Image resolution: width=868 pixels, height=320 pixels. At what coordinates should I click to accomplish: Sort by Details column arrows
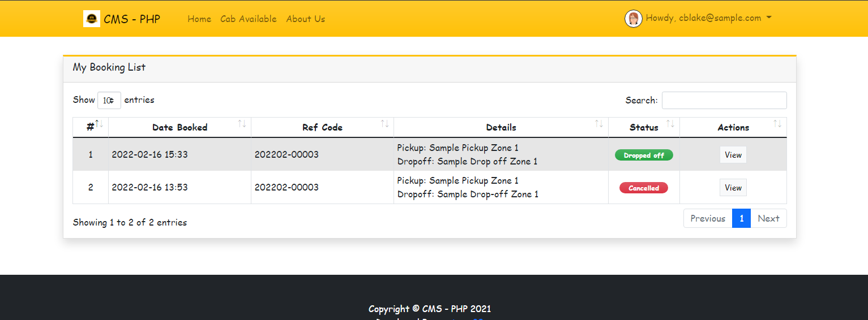[x=599, y=124]
